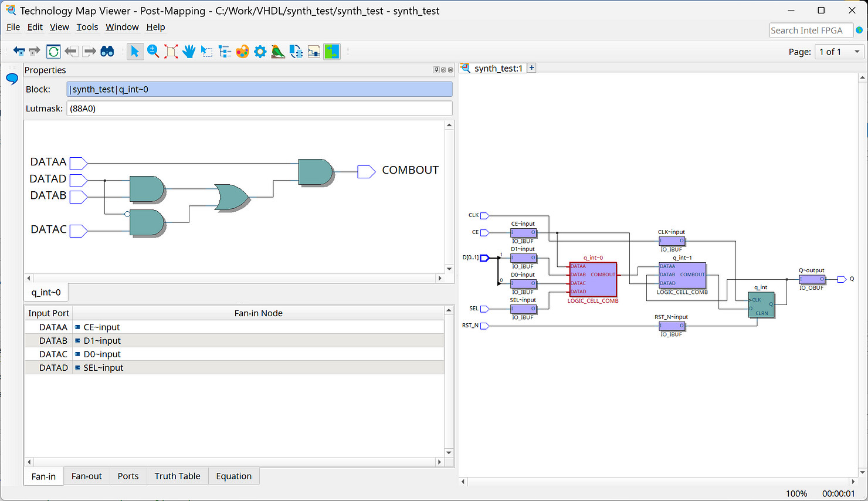The image size is (868, 501).
Task: Activate the hand Pan tool
Action: point(189,52)
